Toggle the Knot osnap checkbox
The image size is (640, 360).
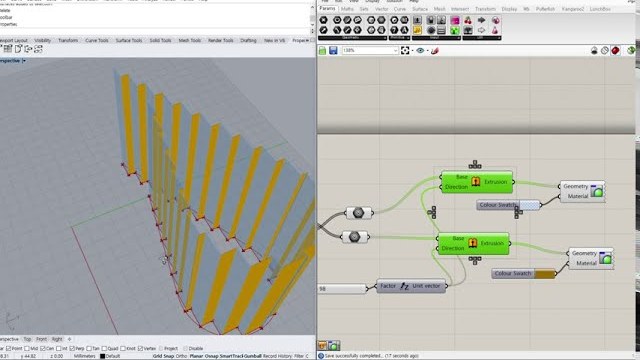(123, 349)
